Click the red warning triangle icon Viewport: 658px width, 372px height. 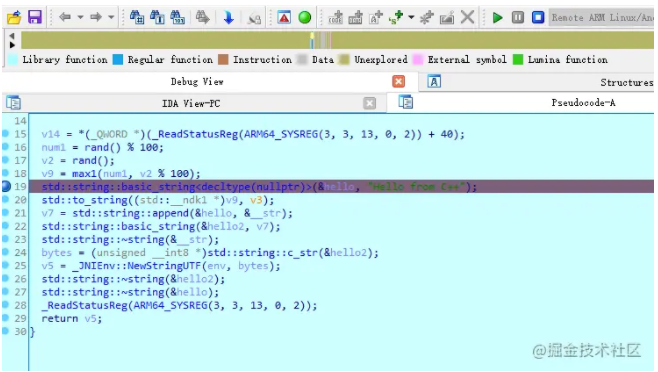pos(284,17)
